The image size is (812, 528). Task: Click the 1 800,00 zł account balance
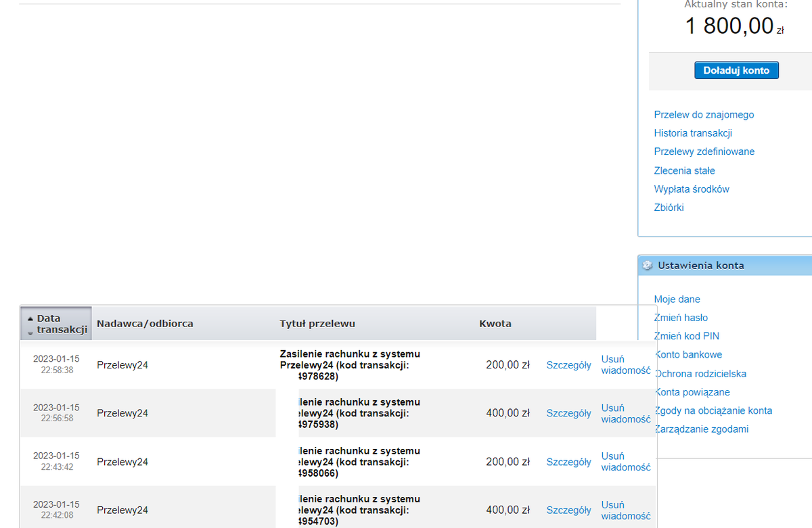pyautogui.click(x=735, y=26)
